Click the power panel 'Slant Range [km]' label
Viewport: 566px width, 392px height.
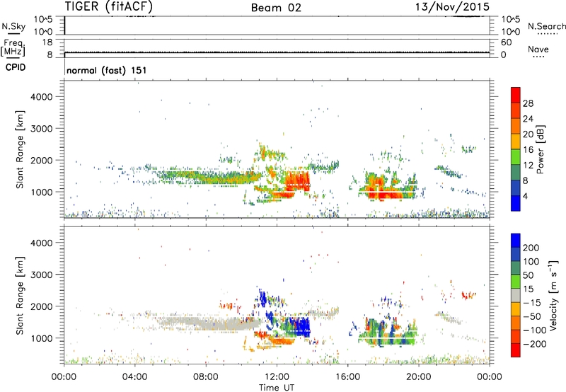coord(20,149)
